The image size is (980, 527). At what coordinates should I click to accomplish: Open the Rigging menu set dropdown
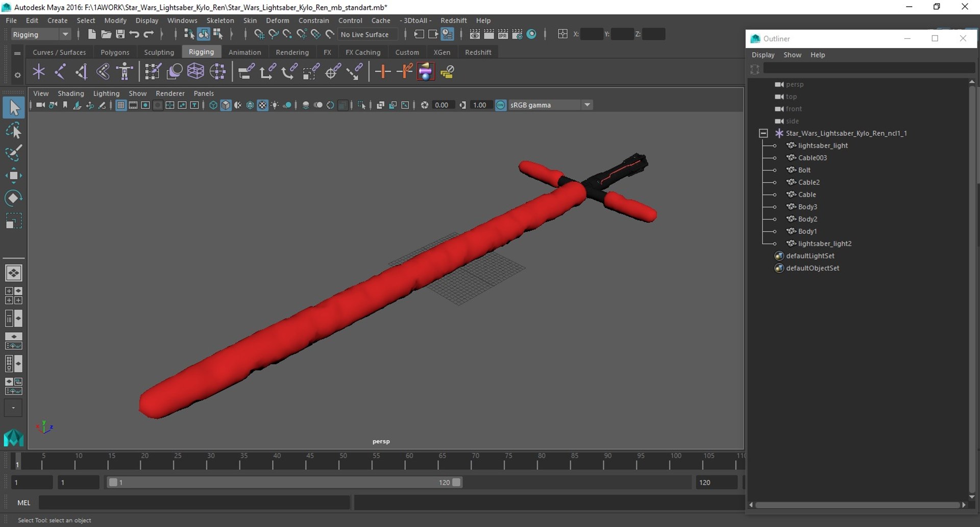tap(41, 34)
